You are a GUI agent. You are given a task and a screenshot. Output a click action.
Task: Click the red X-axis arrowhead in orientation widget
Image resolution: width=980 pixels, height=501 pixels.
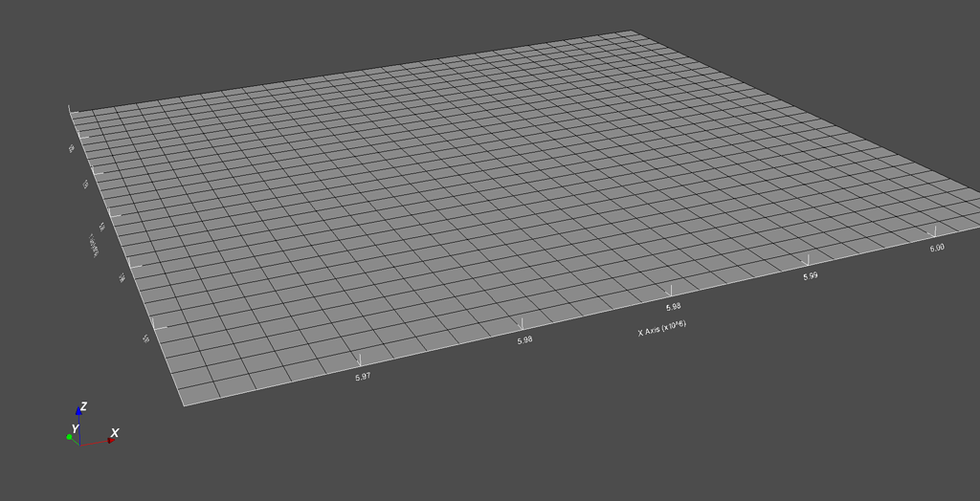click(109, 441)
